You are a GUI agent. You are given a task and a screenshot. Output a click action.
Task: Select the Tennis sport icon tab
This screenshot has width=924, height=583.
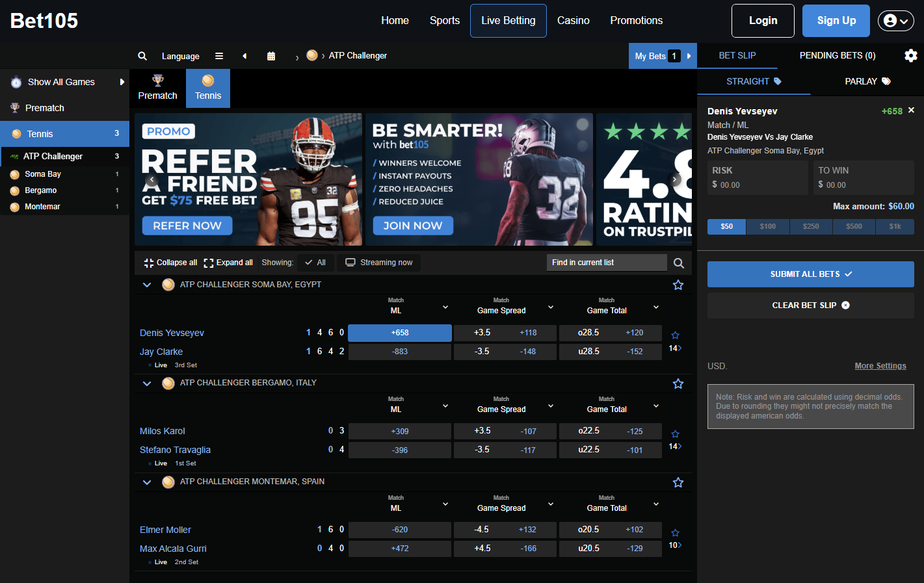point(207,88)
